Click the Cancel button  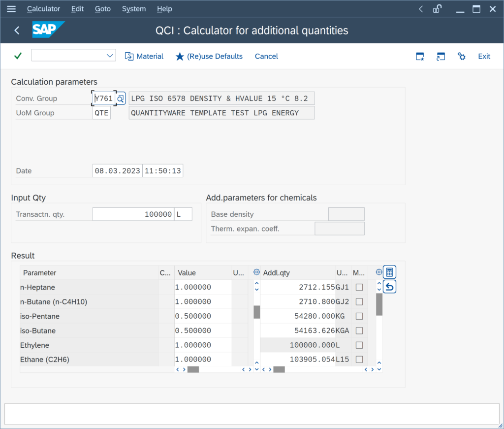tap(266, 56)
